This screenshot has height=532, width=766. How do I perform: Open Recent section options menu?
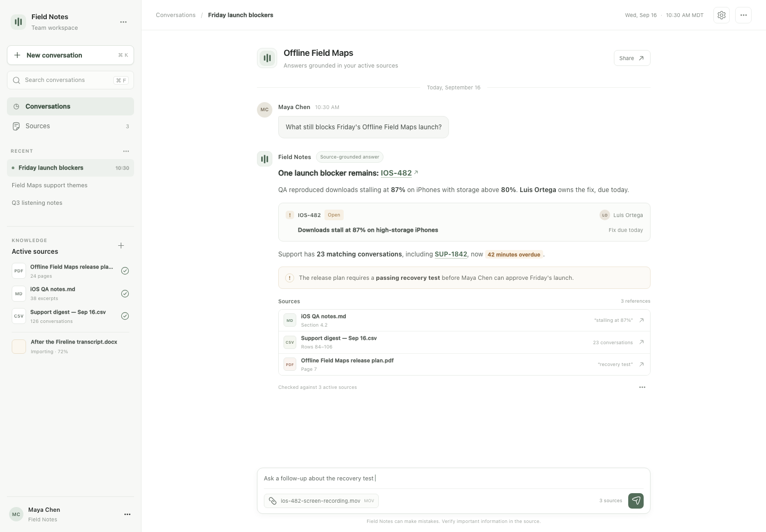126,151
